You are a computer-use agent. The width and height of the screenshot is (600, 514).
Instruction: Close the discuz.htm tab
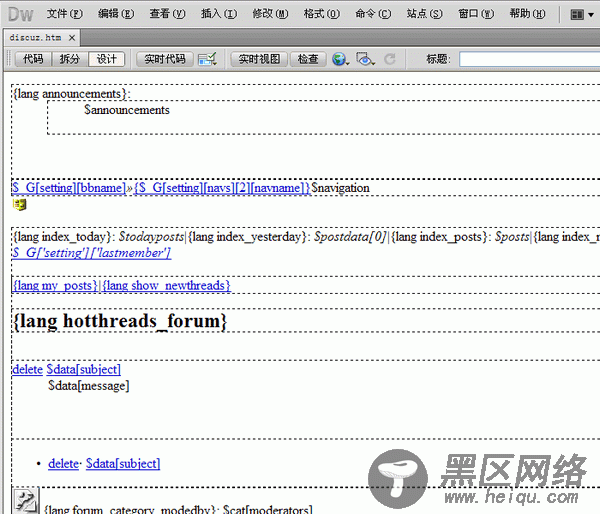(x=72, y=38)
